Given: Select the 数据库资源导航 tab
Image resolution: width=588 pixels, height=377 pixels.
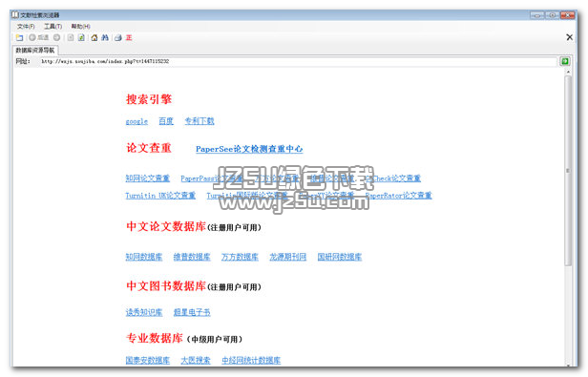Looking at the screenshot, I should pyautogui.click(x=35, y=50).
